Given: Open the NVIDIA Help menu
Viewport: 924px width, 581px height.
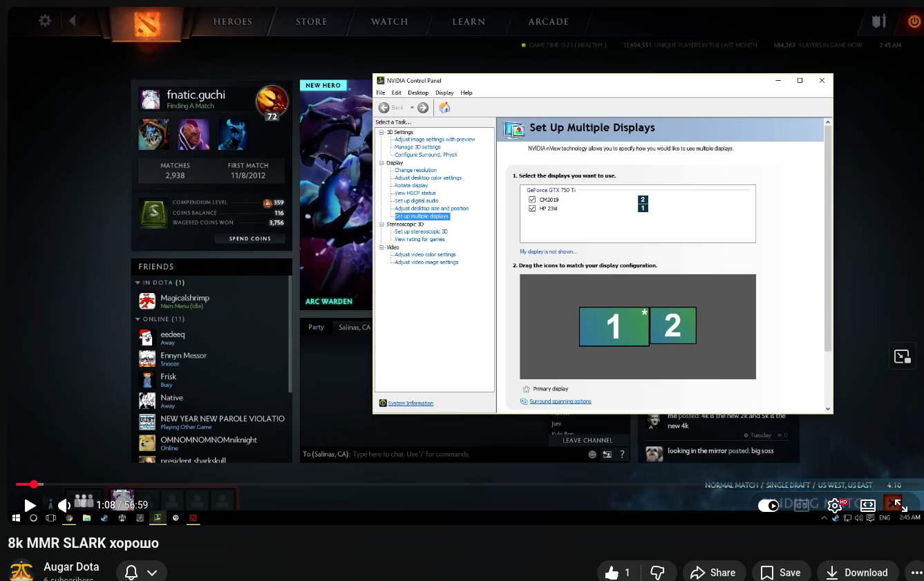Looking at the screenshot, I should [x=466, y=93].
